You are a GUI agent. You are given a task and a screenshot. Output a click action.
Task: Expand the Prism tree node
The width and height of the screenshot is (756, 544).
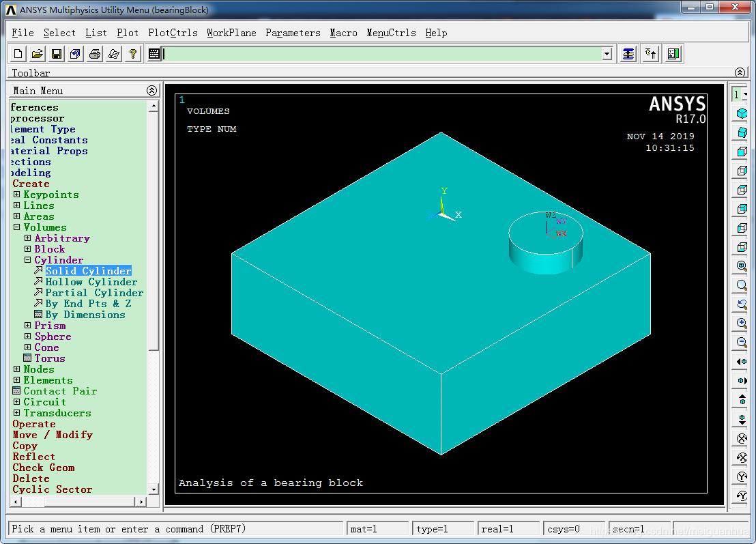click(x=27, y=326)
